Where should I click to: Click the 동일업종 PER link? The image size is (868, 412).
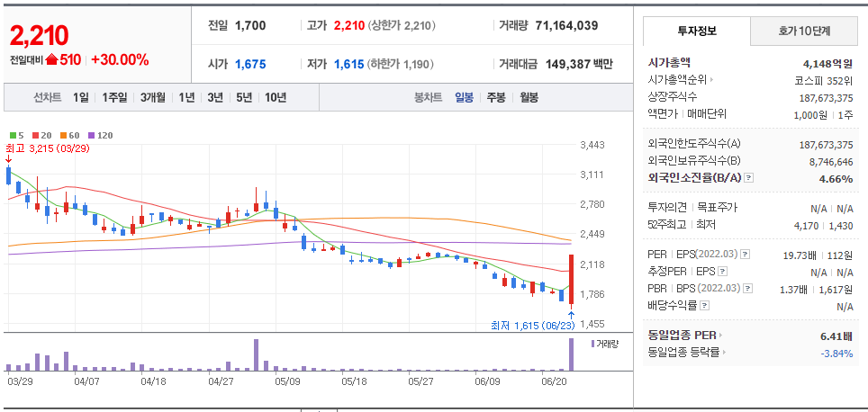pyautogui.click(x=682, y=336)
